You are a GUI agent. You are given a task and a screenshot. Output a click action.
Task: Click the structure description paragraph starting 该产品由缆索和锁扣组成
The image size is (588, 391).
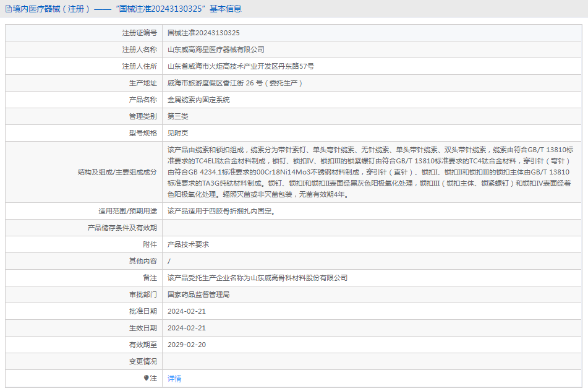[x=370, y=172]
